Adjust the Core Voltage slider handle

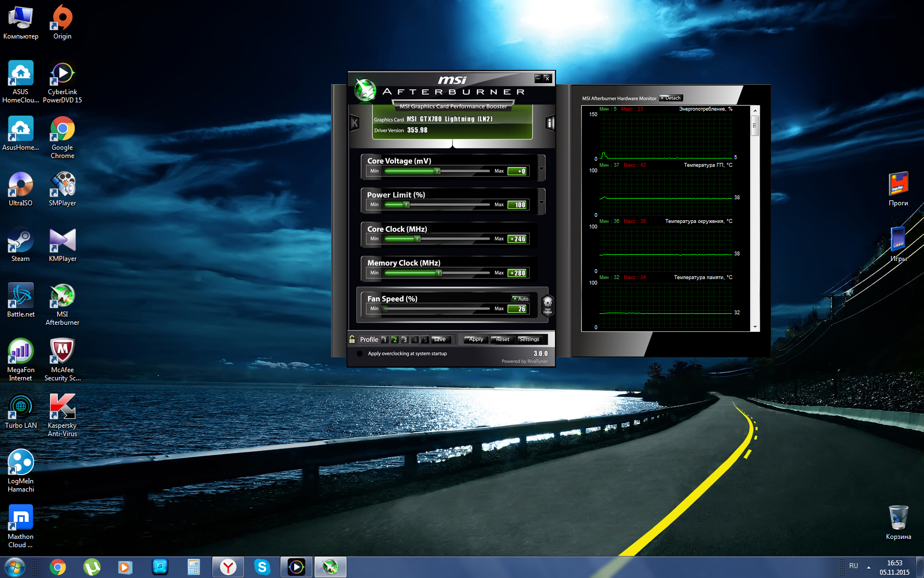pyautogui.click(x=437, y=171)
